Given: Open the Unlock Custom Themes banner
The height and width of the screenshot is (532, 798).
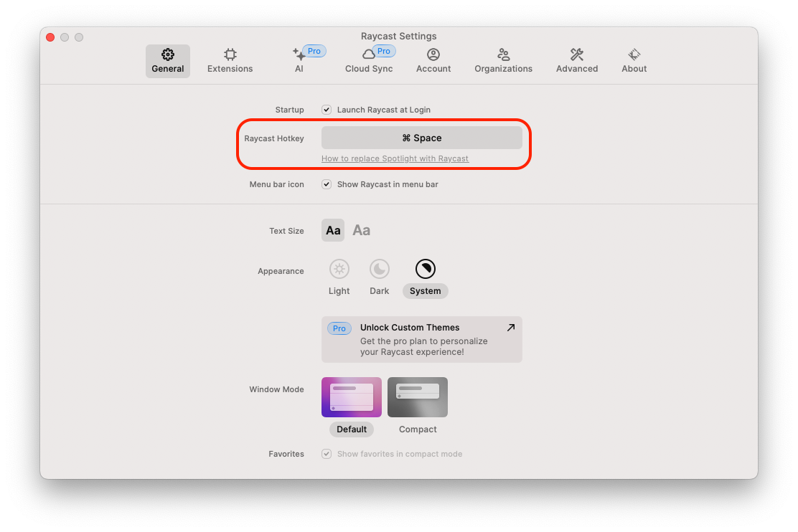Looking at the screenshot, I should click(422, 340).
